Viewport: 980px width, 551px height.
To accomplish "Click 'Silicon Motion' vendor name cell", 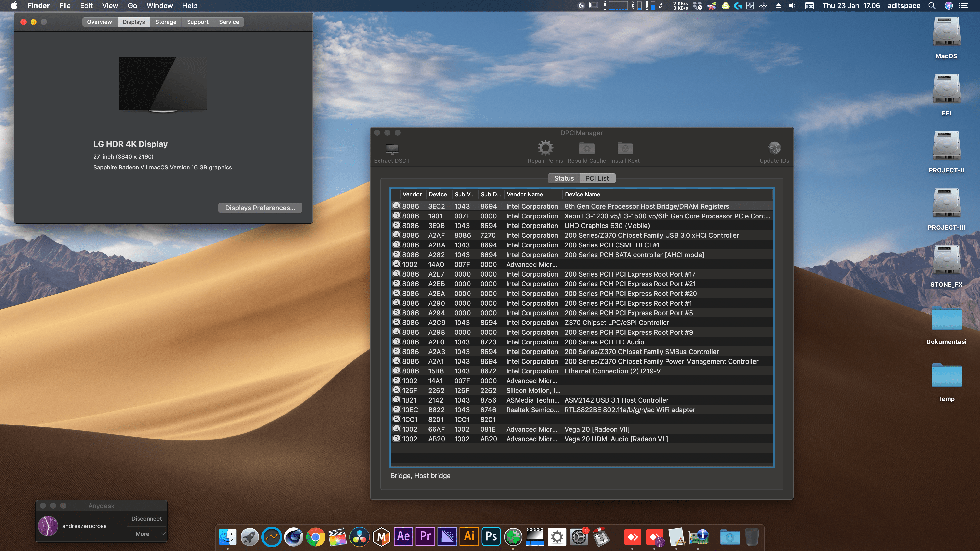I will (x=533, y=390).
